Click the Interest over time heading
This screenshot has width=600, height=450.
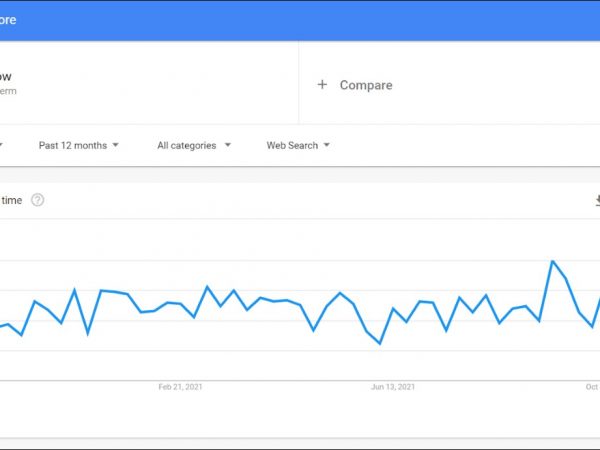pos(11,200)
